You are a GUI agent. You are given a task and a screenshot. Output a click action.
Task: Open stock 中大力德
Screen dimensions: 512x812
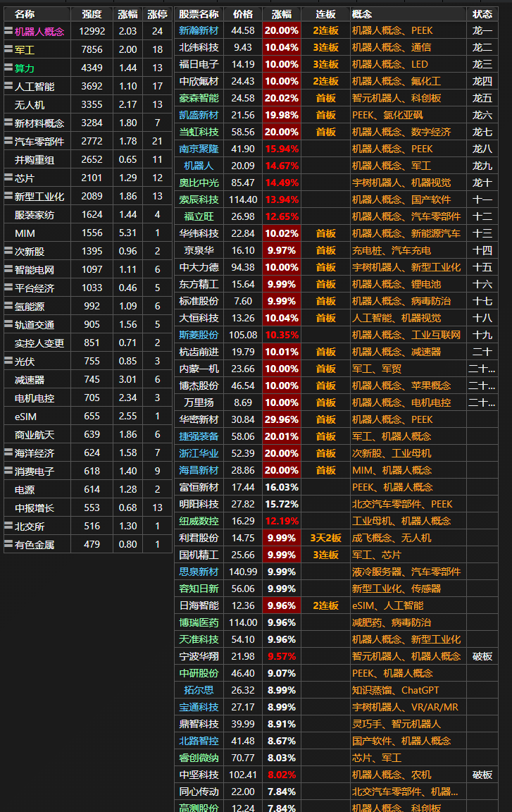coord(199,267)
